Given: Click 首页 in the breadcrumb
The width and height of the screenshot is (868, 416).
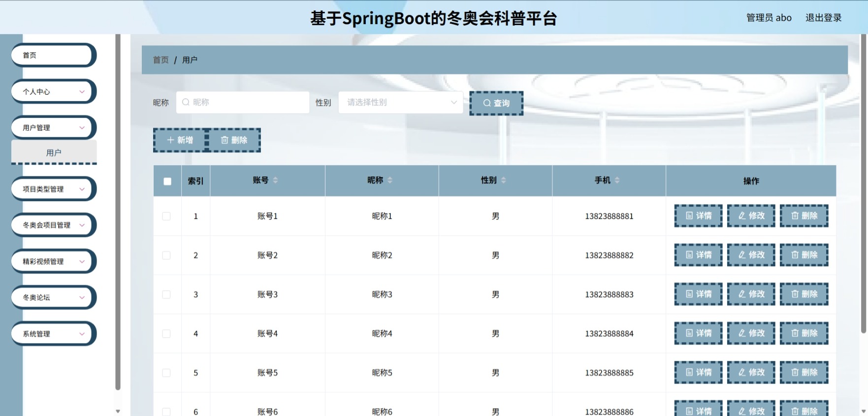Looking at the screenshot, I should click(161, 60).
